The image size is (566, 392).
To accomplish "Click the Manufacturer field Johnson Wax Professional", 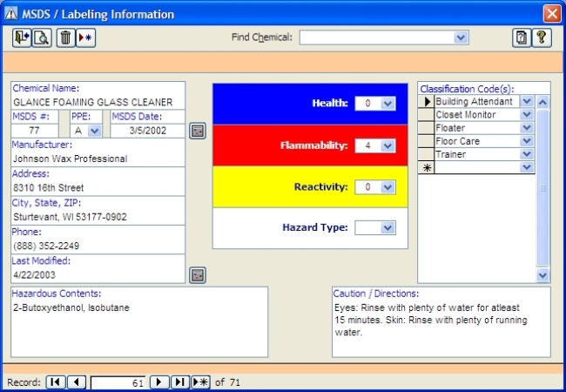I will pos(98,159).
